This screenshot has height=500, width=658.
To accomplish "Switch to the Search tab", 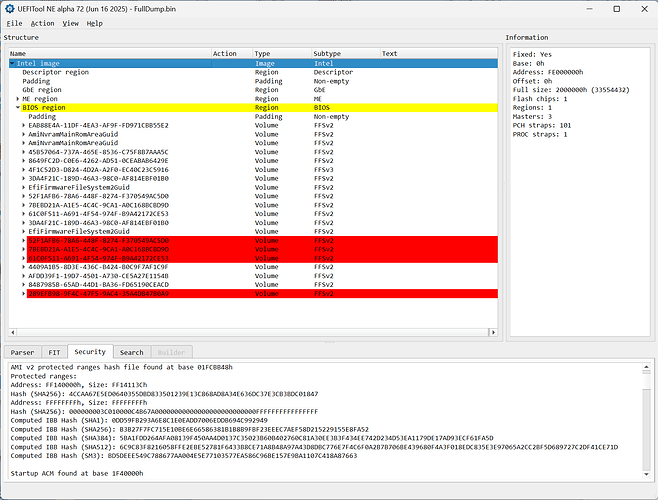I will [131, 352].
